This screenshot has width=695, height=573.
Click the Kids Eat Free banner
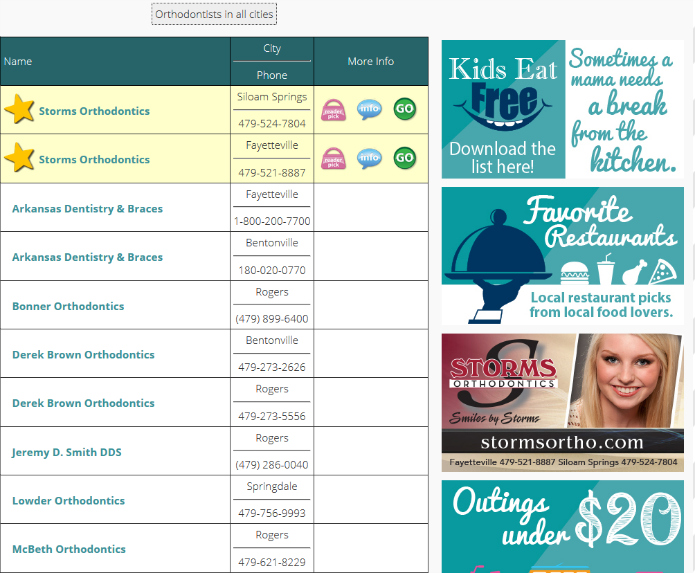[x=562, y=109]
